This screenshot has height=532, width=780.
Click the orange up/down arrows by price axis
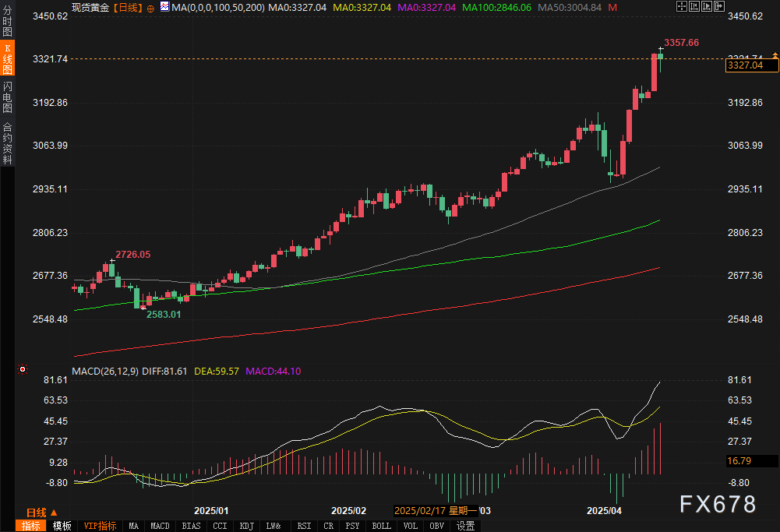click(x=775, y=55)
